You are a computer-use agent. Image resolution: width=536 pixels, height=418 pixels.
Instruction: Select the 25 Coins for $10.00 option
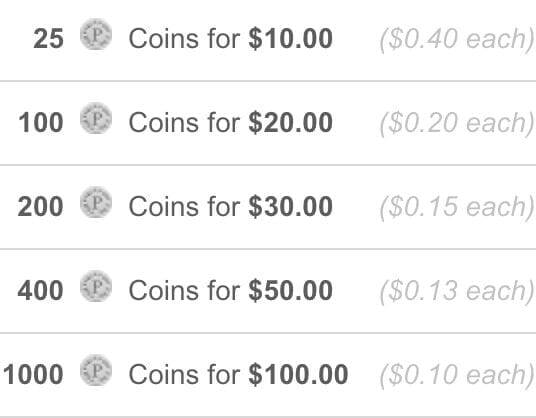[268, 40]
